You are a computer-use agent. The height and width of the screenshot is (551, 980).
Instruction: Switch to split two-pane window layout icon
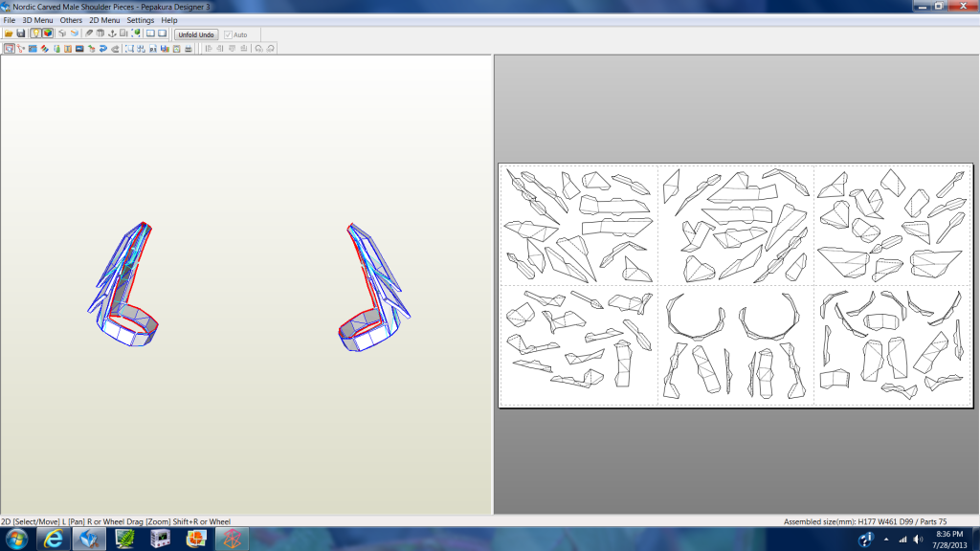click(x=150, y=33)
